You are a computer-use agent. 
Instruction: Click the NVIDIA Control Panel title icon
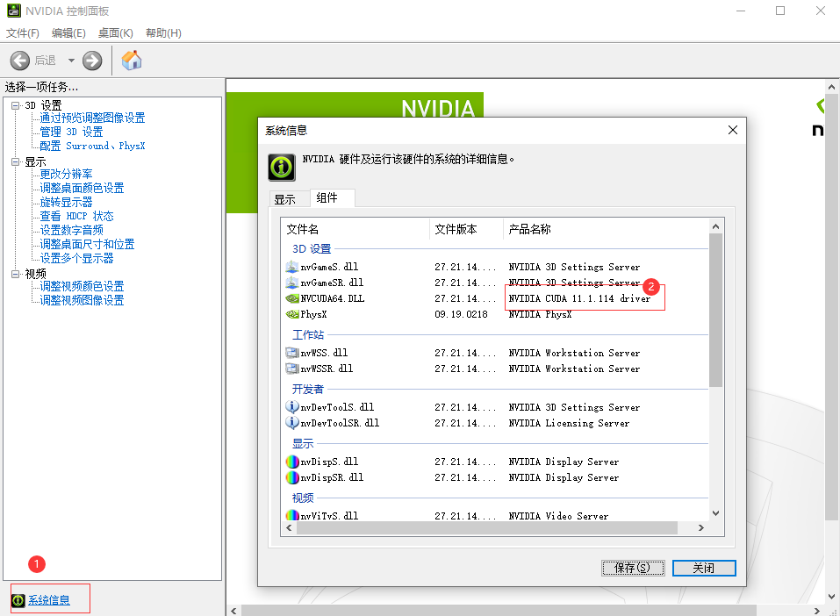coord(14,11)
